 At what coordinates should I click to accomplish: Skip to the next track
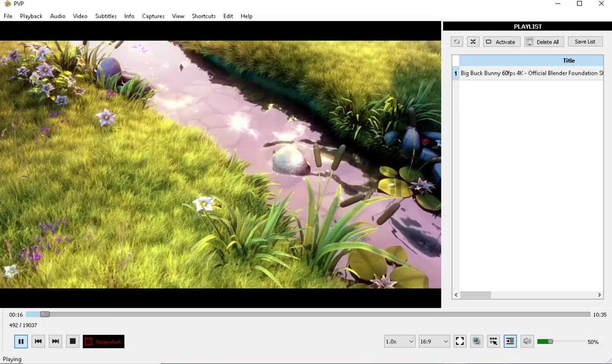tap(56, 341)
